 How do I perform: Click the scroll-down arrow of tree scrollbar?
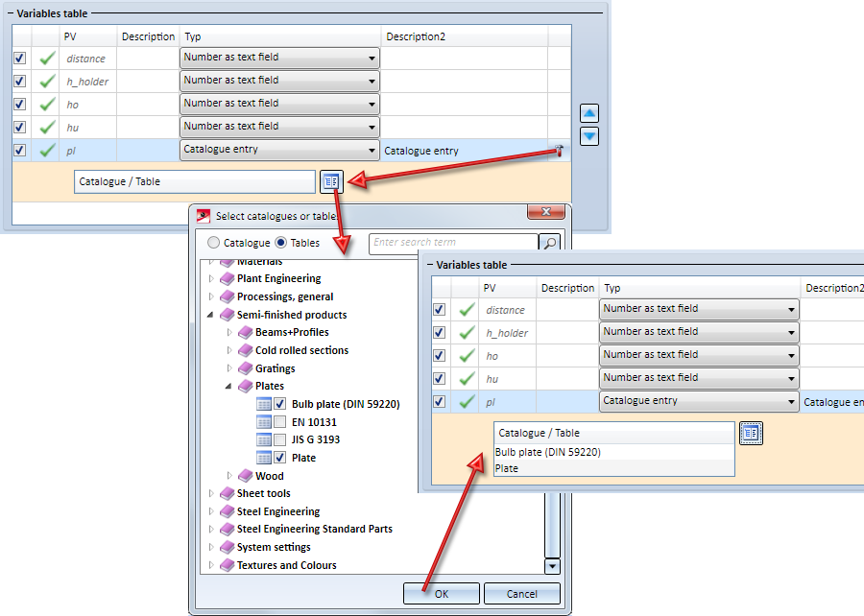pos(552,566)
